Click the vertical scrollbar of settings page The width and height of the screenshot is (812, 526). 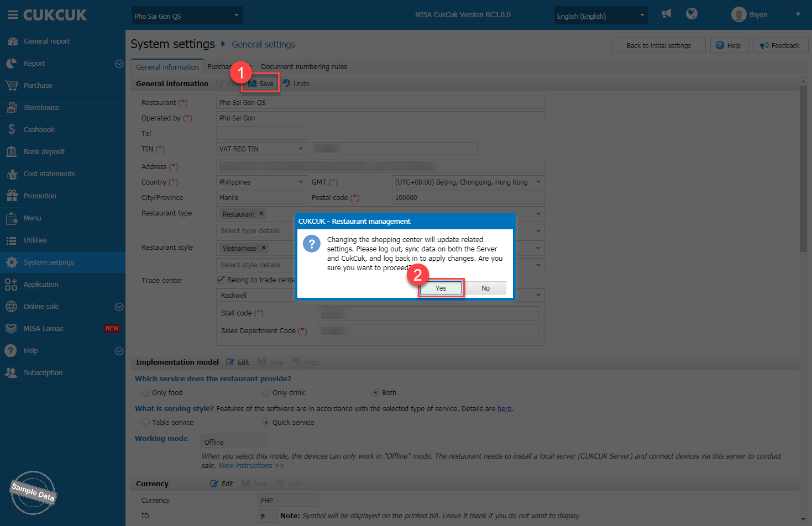click(804, 169)
